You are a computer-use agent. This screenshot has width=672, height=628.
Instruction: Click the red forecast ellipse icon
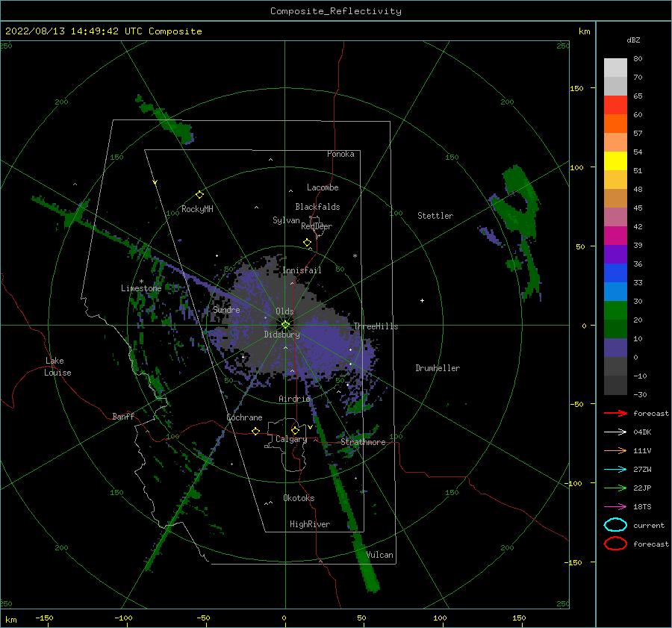click(615, 544)
